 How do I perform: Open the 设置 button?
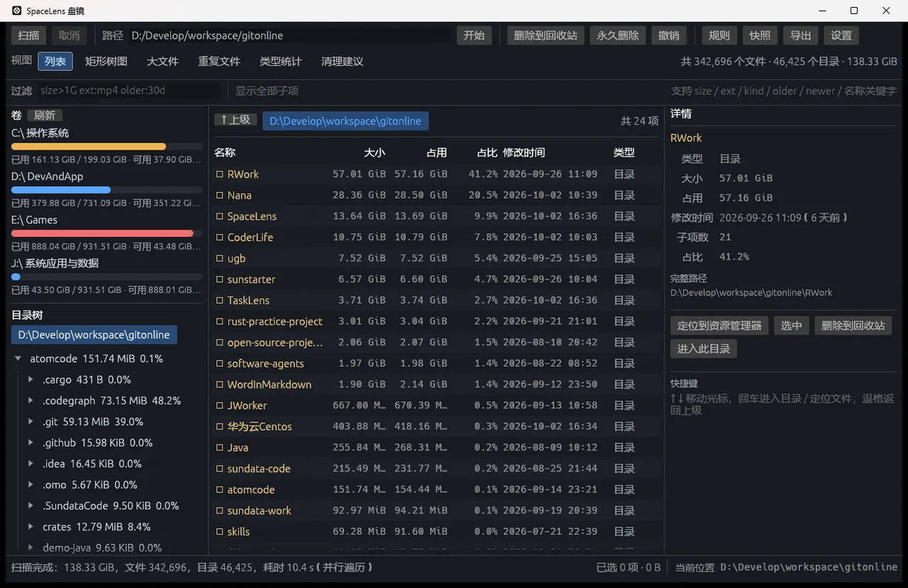pos(841,35)
